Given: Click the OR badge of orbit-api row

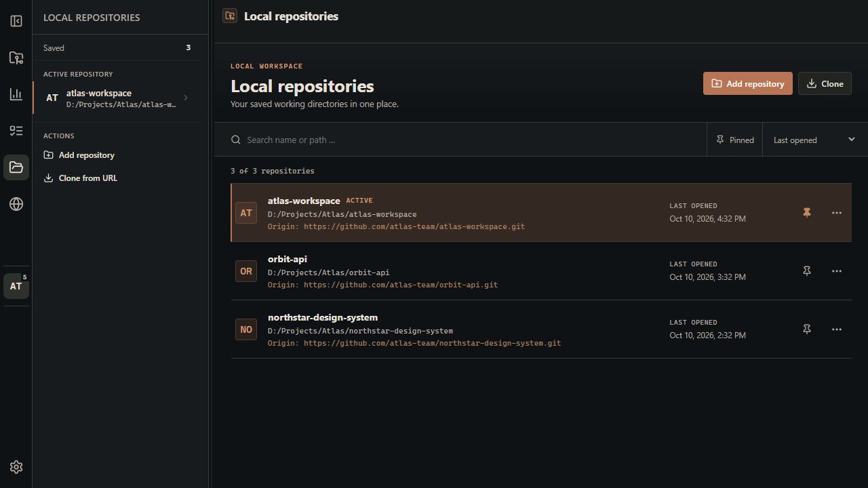Looking at the screenshot, I should [x=246, y=271].
